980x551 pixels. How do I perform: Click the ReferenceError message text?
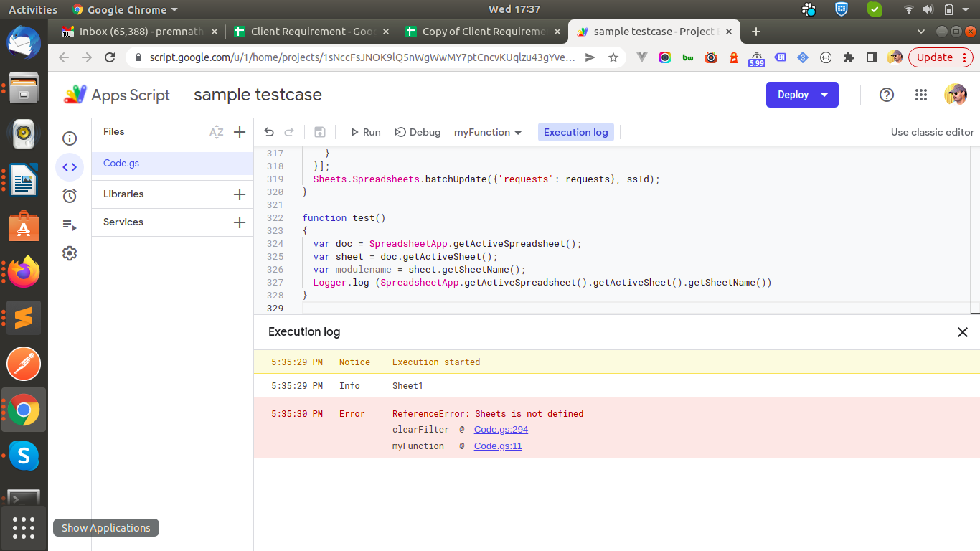488,414
